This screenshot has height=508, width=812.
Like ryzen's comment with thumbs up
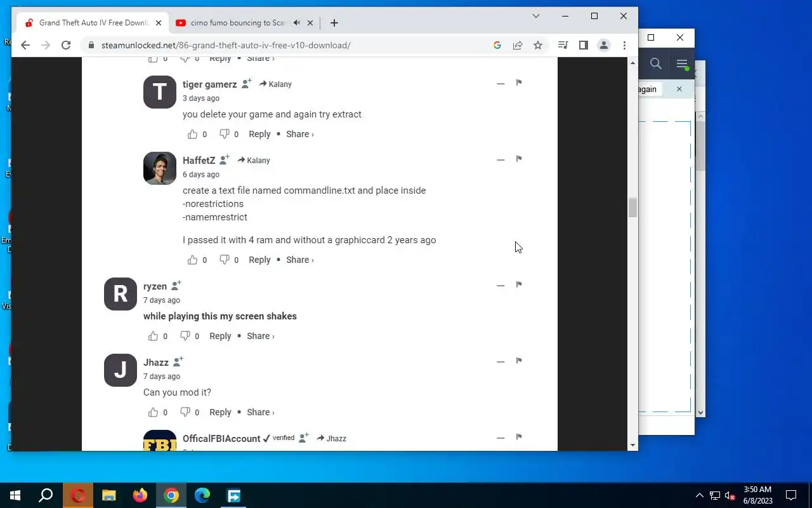(153, 336)
